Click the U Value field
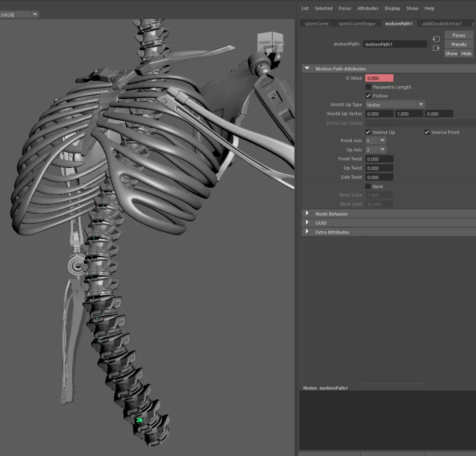Viewport: 476px width, 456px height. (379, 78)
